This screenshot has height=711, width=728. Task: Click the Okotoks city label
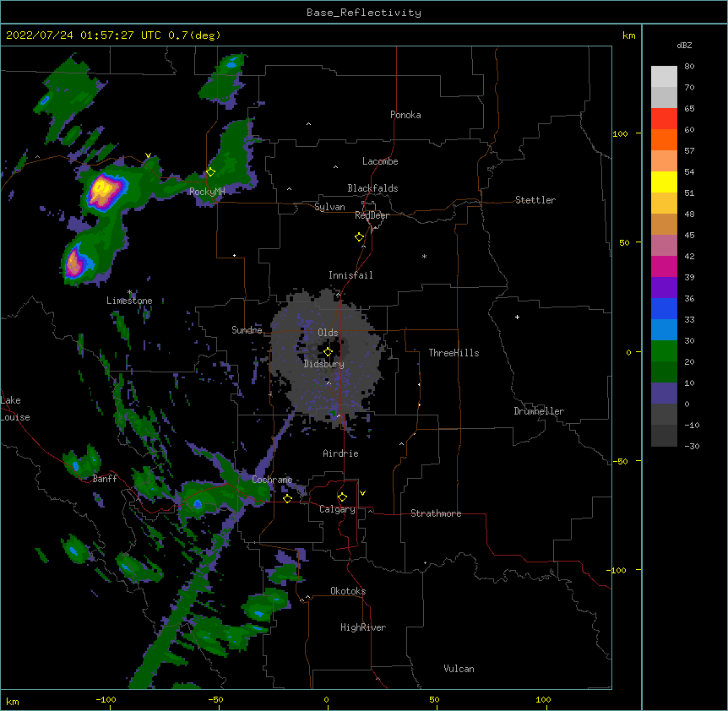pyautogui.click(x=348, y=591)
